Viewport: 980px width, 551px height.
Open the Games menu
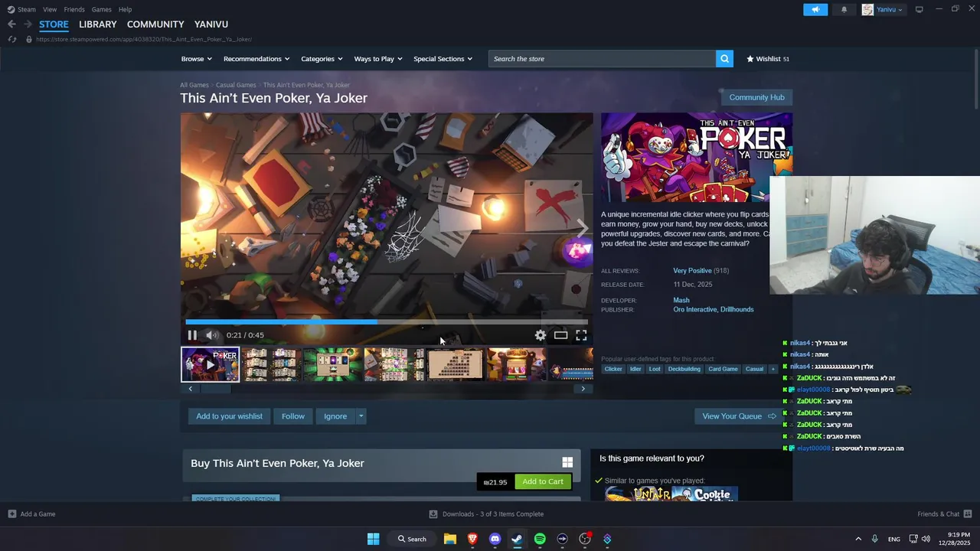coord(102,9)
